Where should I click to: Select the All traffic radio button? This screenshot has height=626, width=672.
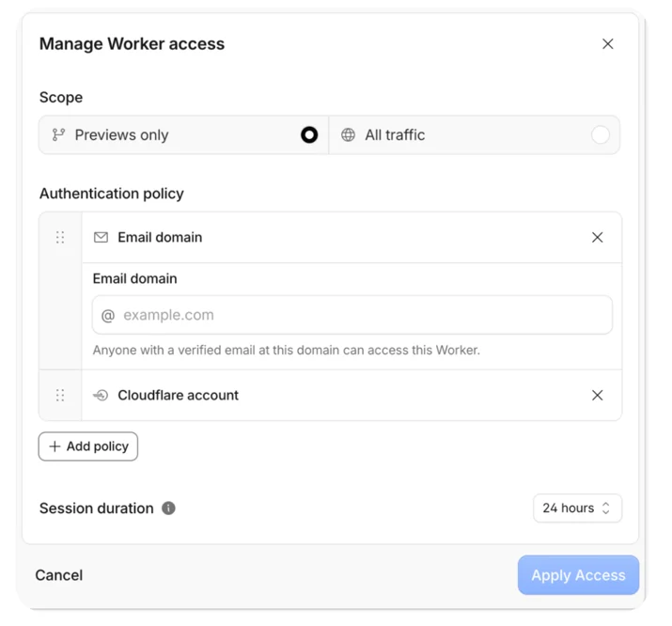(x=600, y=135)
